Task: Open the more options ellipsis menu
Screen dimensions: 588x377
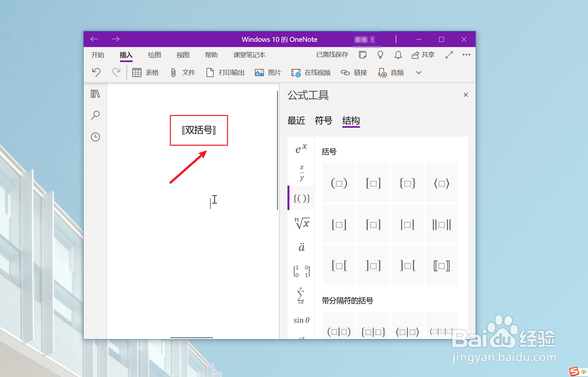Action: pos(466,55)
